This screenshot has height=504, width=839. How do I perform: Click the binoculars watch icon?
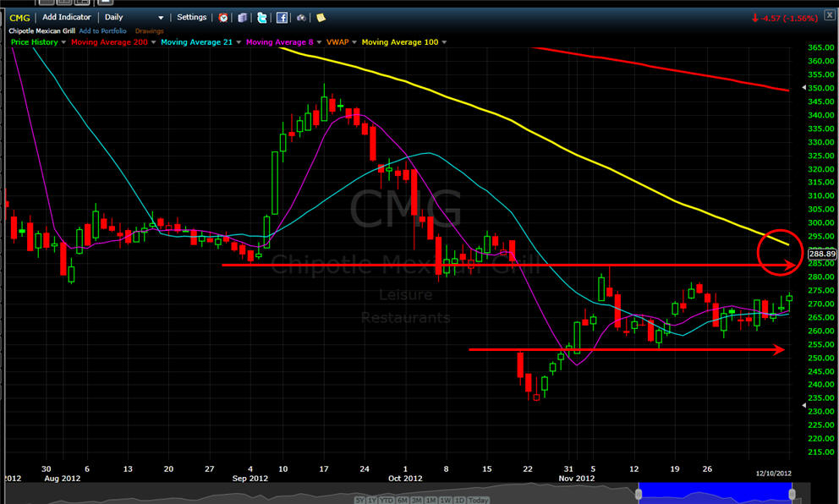coord(301,17)
